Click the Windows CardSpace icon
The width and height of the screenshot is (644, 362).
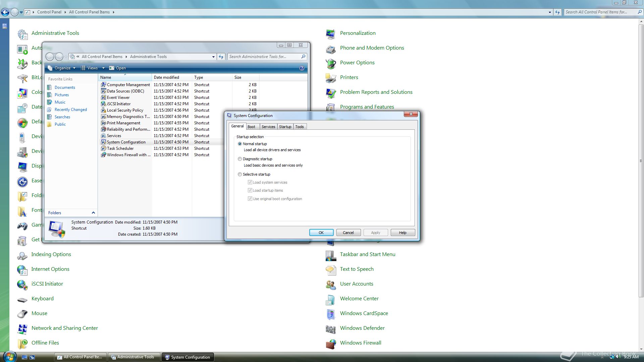click(331, 314)
